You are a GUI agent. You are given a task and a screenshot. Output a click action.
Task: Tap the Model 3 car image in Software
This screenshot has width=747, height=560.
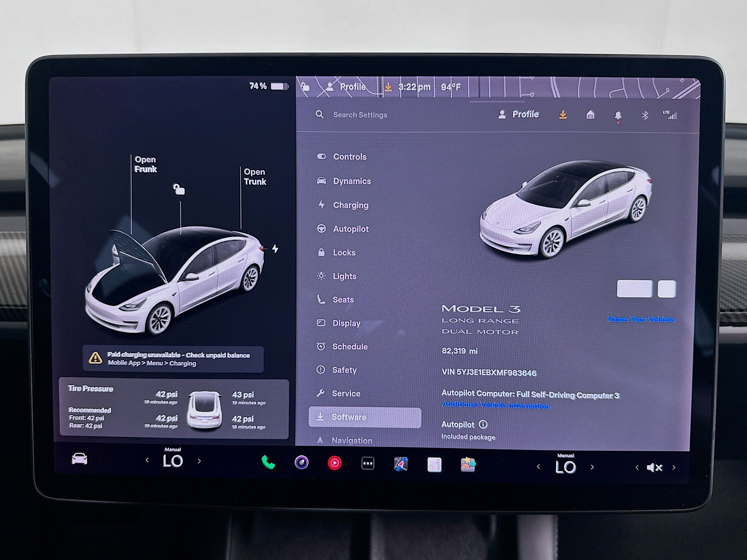565,209
